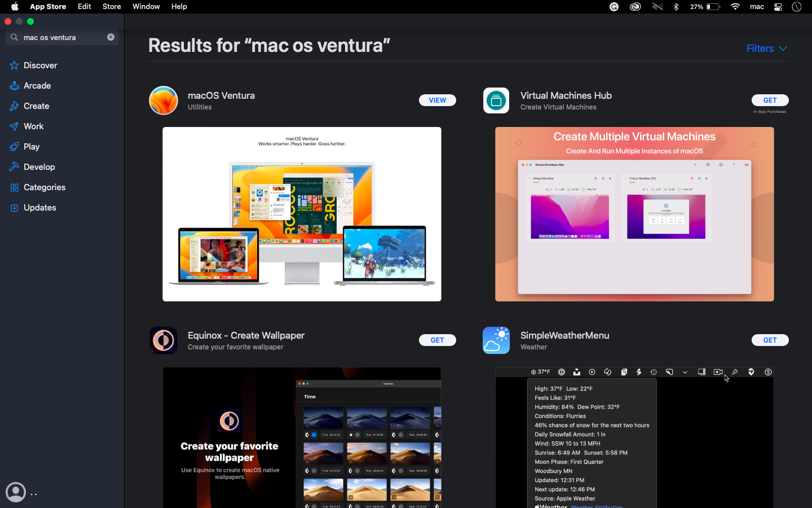Viewport: 812px width, 508px height.
Task: Click the 'Weather' subtitle under SimpleWeatherMenu
Action: click(533, 347)
